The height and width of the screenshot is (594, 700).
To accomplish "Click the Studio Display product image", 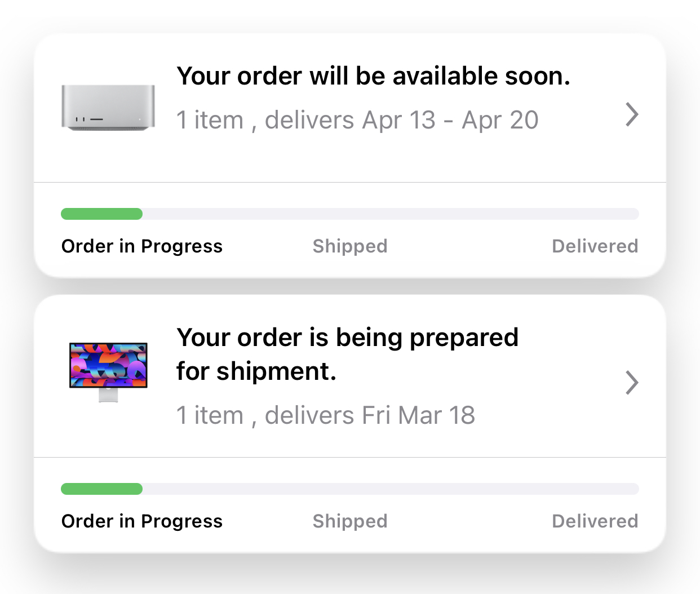I will [x=108, y=371].
